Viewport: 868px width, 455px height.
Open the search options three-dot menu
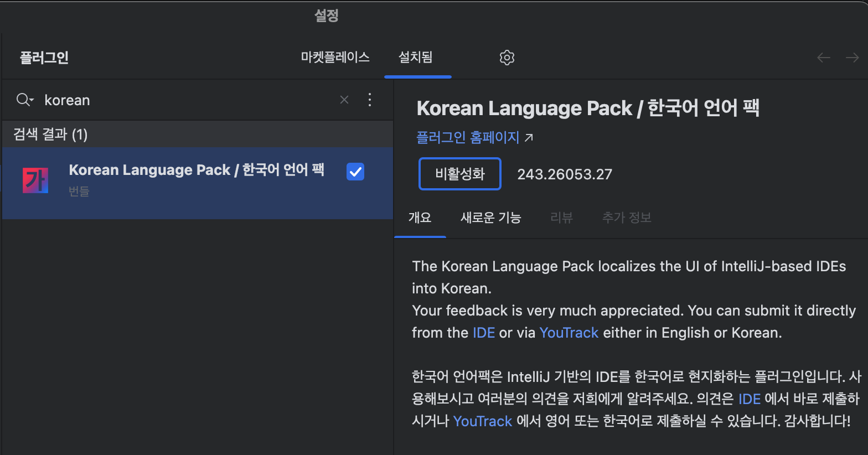(x=370, y=100)
